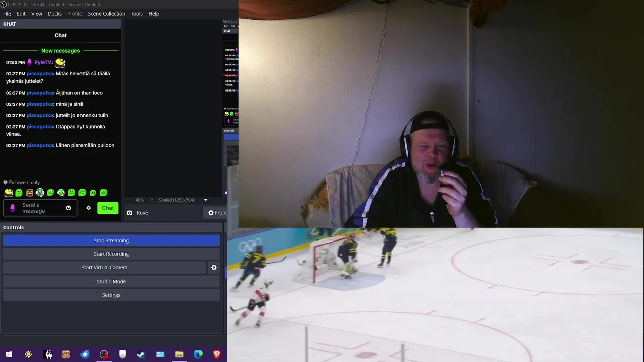
Task: Open OBS Settings button in Controls
Action: (x=111, y=295)
